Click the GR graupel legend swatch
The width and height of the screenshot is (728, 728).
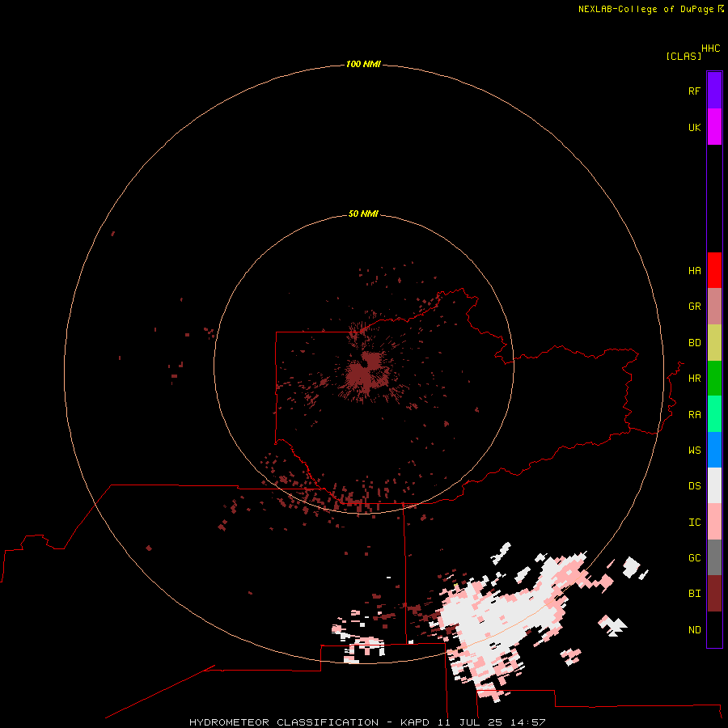(x=714, y=307)
